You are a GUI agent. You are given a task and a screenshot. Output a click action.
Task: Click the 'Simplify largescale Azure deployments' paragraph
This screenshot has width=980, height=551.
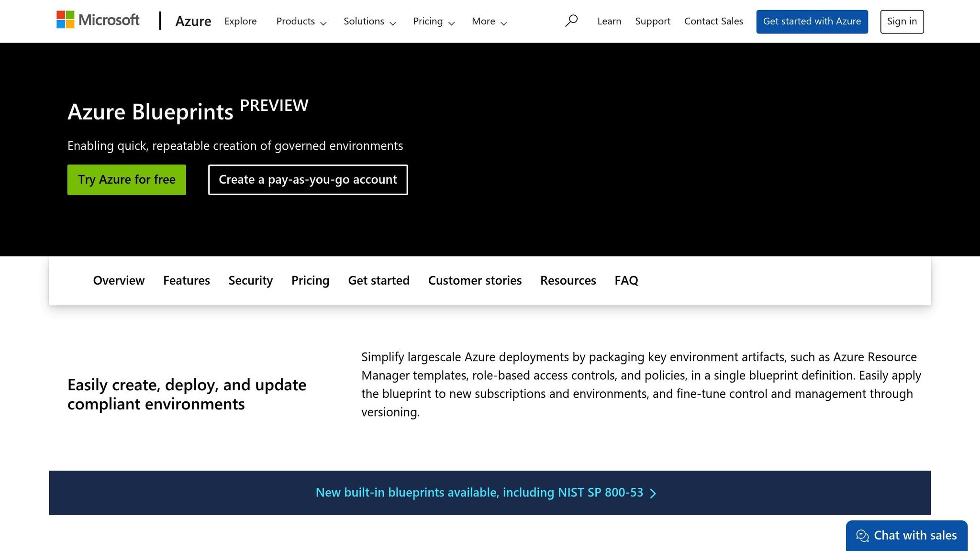click(641, 385)
